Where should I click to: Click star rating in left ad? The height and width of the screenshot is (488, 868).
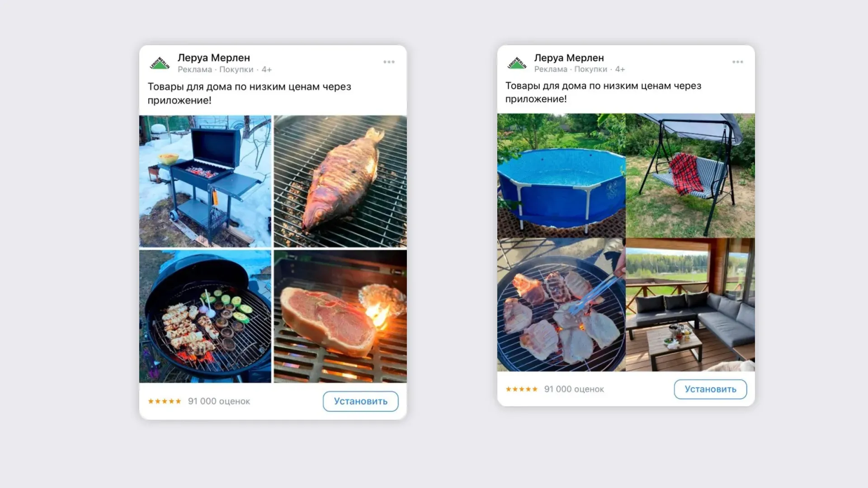click(165, 401)
